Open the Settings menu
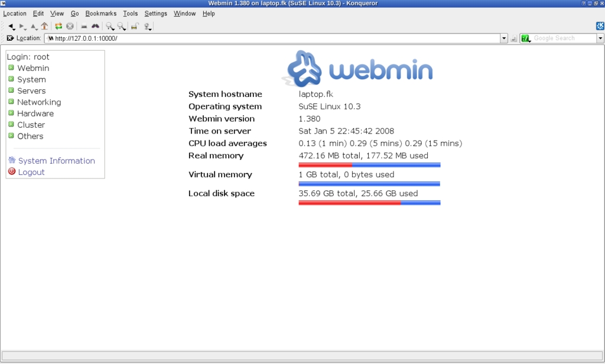 click(x=155, y=14)
